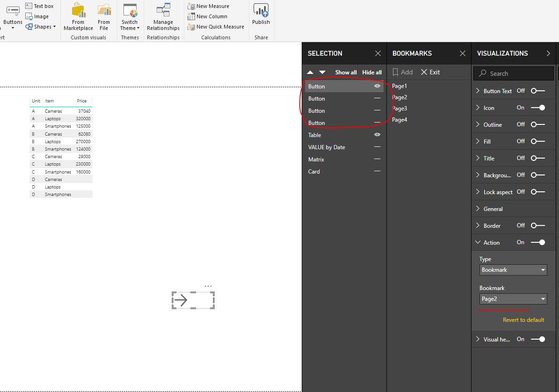Viewport: 559px width, 392px height.
Task: Import custom visual From File
Action: click(104, 16)
